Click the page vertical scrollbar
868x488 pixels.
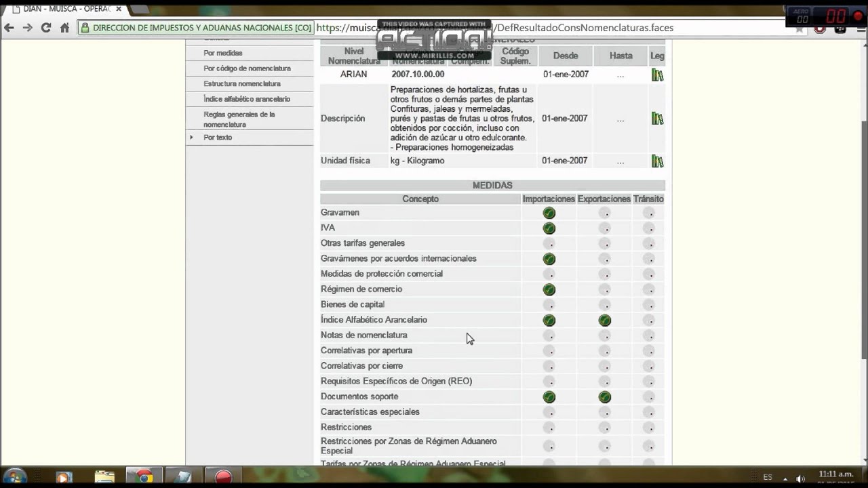click(x=863, y=241)
